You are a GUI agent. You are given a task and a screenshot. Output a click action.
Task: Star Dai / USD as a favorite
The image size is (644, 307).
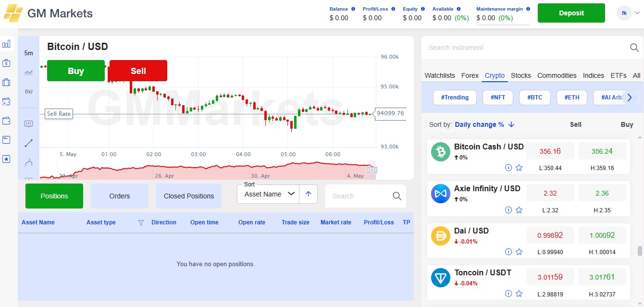519,252
